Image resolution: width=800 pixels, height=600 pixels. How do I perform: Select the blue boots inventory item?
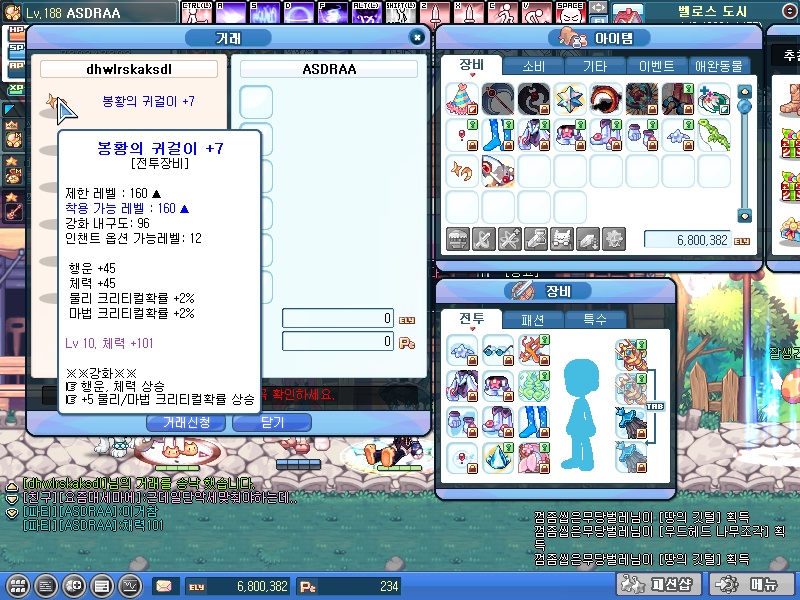coord(498,135)
